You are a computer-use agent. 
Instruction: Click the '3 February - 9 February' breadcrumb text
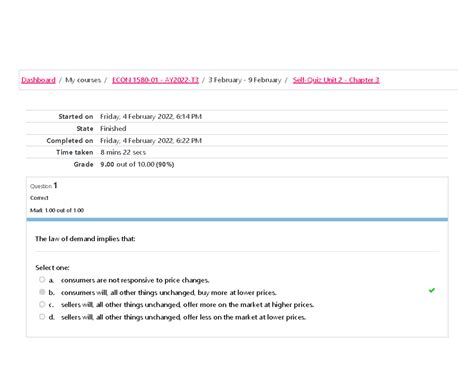tap(245, 80)
